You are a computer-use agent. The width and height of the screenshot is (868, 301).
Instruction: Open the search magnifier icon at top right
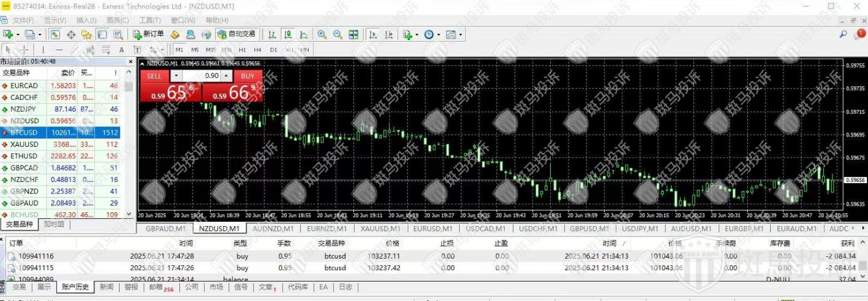click(843, 34)
